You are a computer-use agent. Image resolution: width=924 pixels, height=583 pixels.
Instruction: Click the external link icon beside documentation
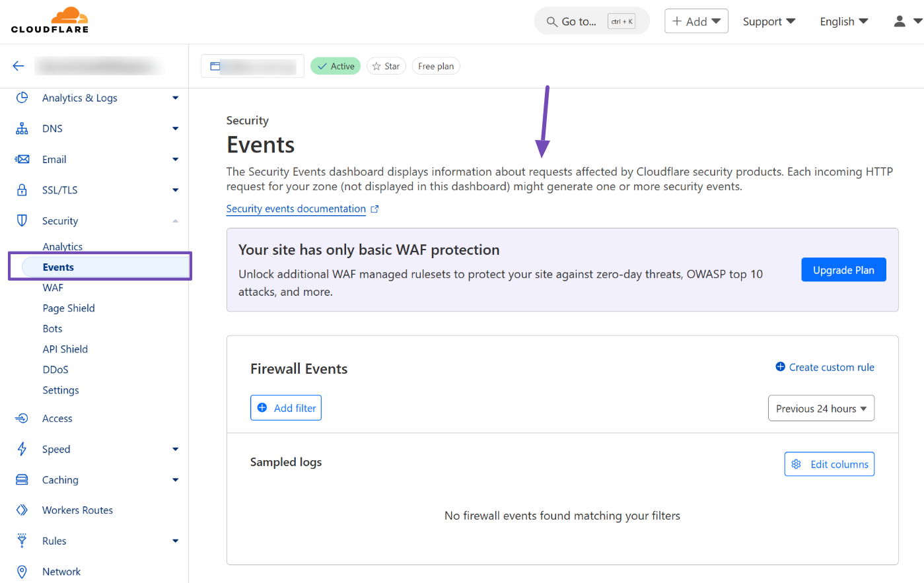pos(374,209)
